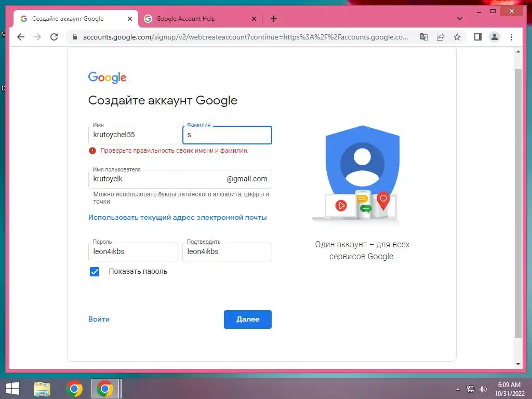Go back using the browser back arrow

(x=21, y=37)
